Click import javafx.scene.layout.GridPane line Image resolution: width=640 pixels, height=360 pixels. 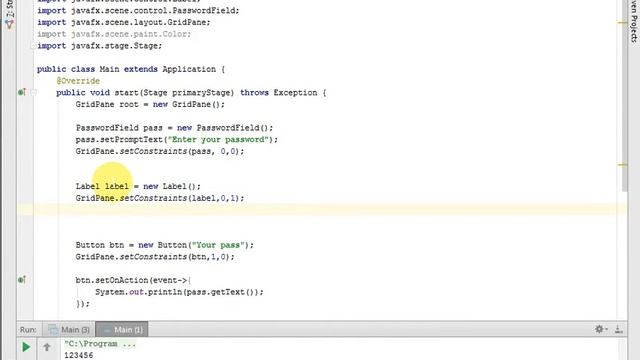click(x=124, y=22)
